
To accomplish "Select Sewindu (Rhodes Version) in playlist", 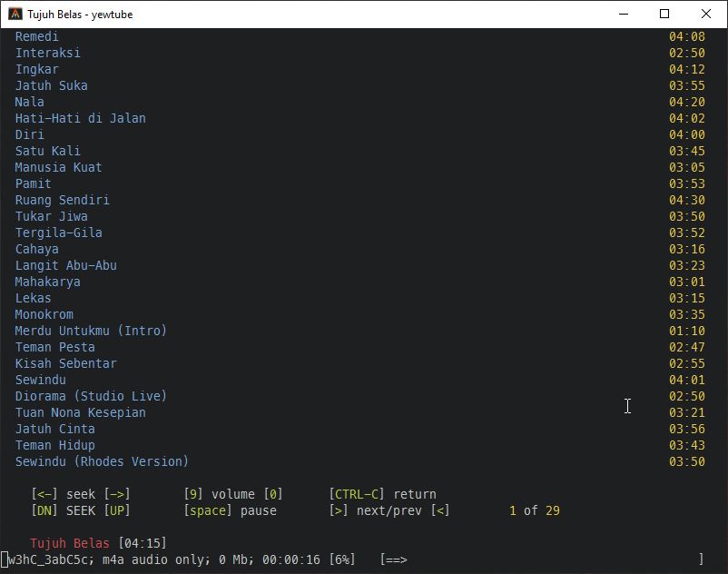I will pos(102,461).
